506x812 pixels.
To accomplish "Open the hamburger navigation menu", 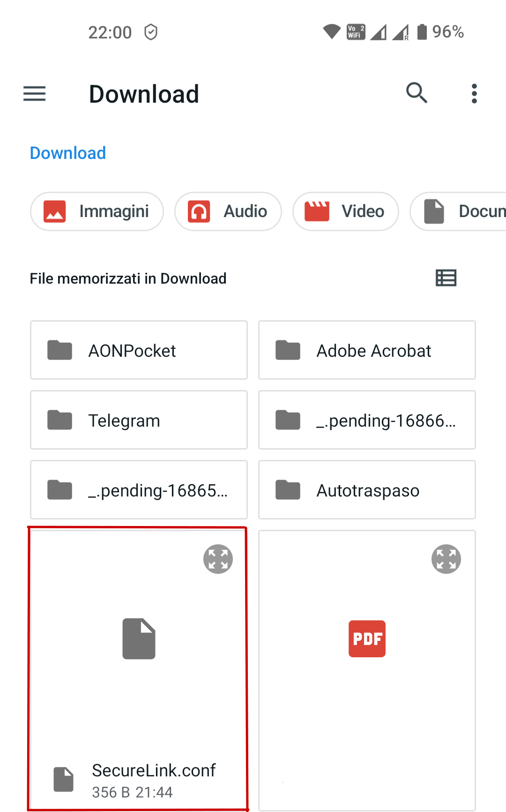I will click(35, 94).
